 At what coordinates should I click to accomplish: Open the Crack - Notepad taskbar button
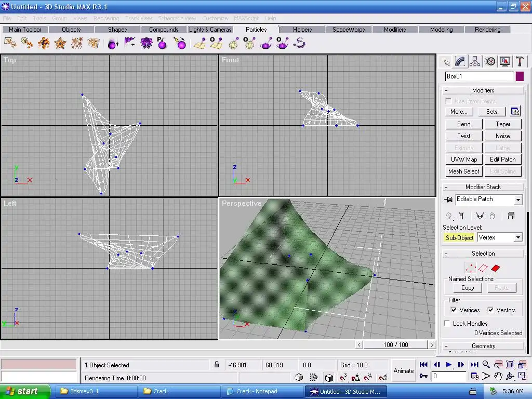coord(261,391)
